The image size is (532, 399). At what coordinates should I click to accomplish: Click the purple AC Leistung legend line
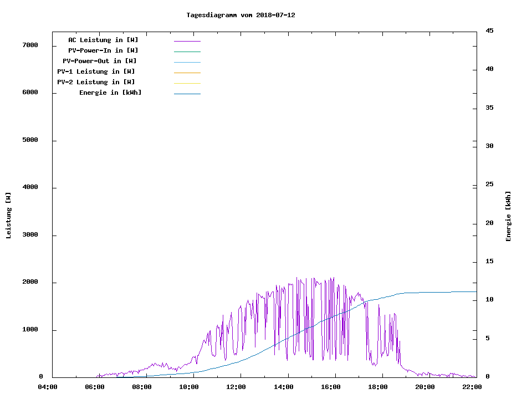click(x=187, y=41)
